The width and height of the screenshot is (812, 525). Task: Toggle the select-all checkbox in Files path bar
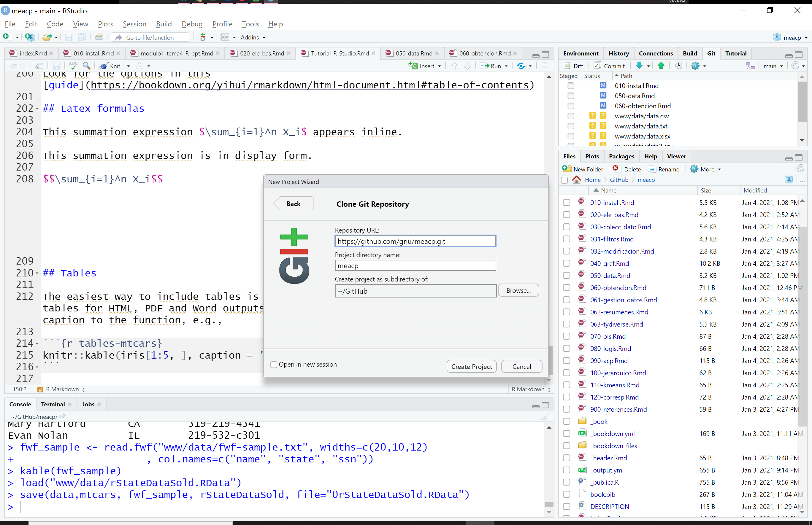pos(564,180)
